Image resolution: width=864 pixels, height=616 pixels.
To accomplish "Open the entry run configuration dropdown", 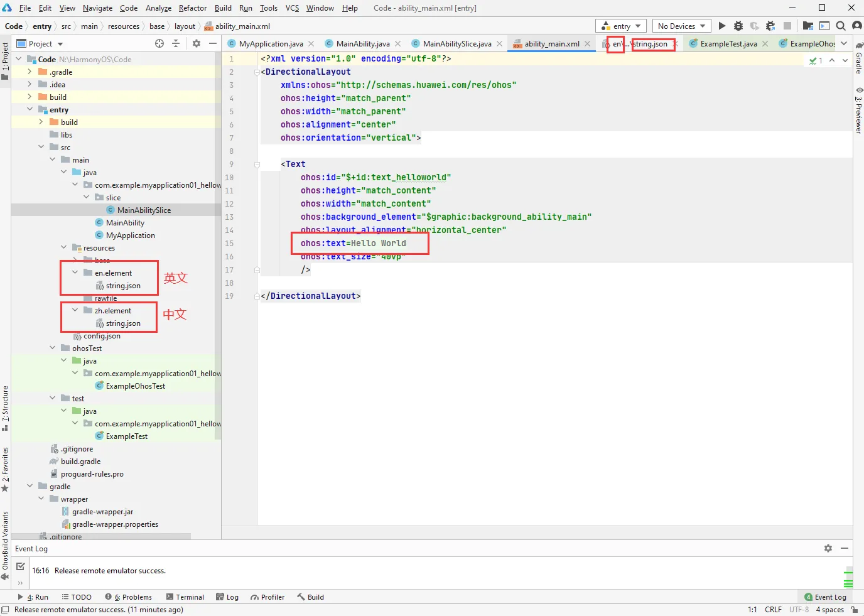I will pos(621,26).
